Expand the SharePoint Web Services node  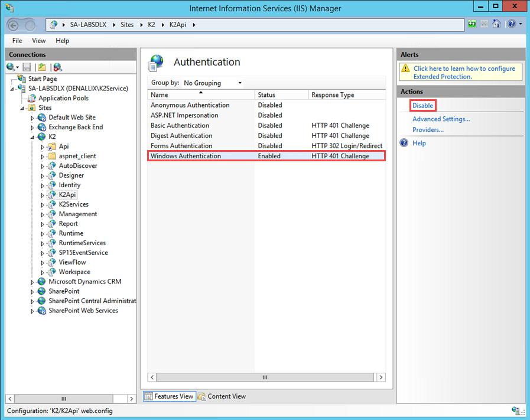click(x=32, y=311)
